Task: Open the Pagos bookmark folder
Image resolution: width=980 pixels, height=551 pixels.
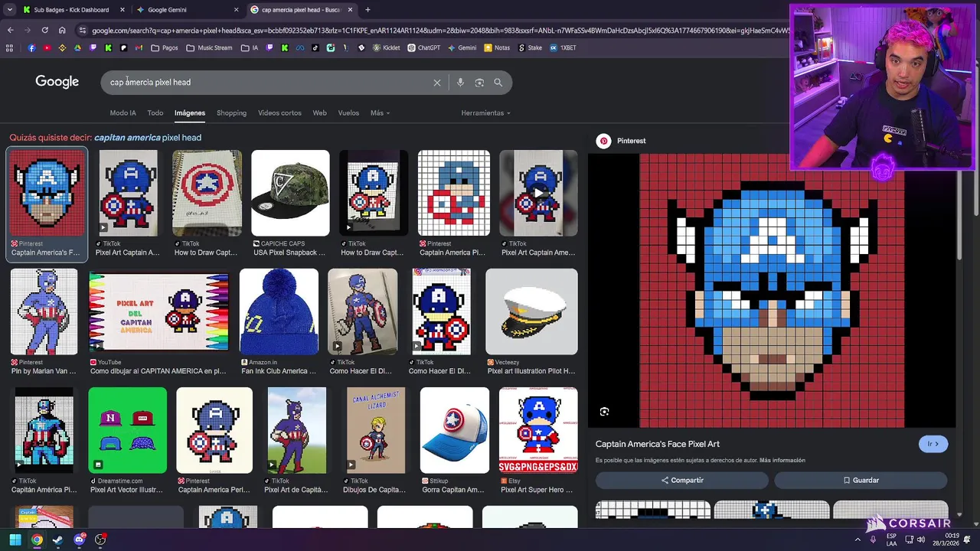Action: click(x=165, y=47)
